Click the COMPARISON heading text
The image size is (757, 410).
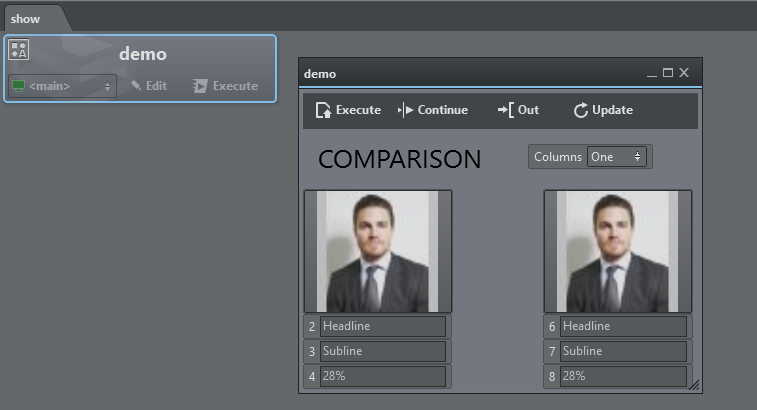pyautogui.click(x=399, y=159)
